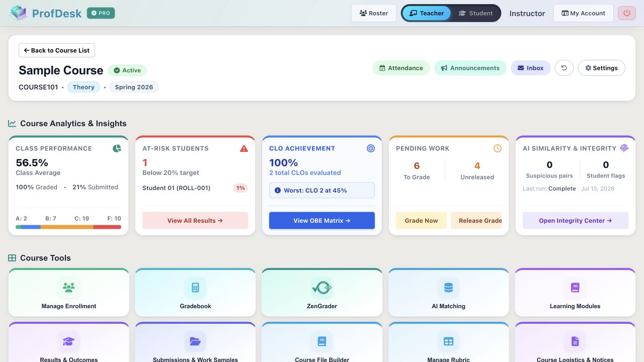The image size is (644, 362).
Task: Open Manage Rubric table icon
Action: click(x=448, y=341)
